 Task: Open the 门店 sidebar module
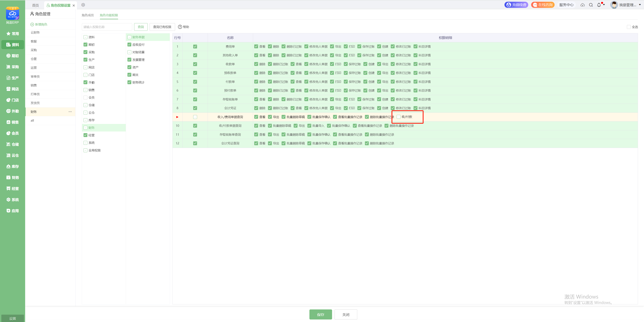pos(13,100)
